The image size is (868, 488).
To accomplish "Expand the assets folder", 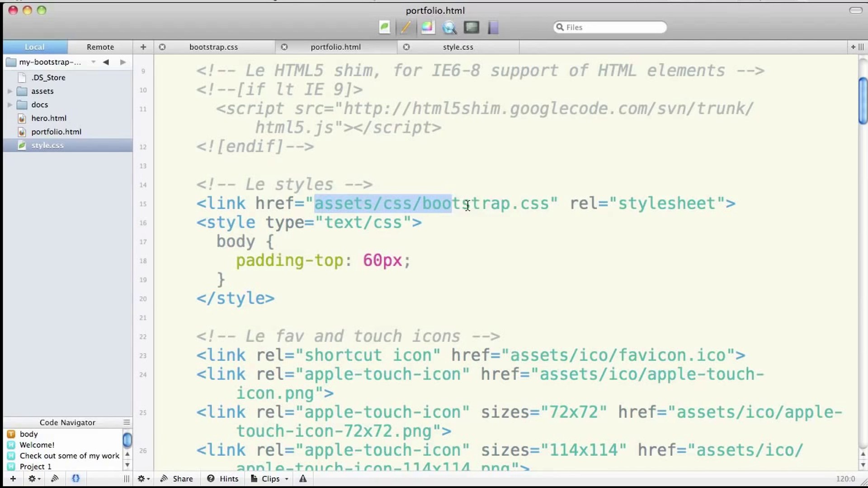I will coord(10,91).
